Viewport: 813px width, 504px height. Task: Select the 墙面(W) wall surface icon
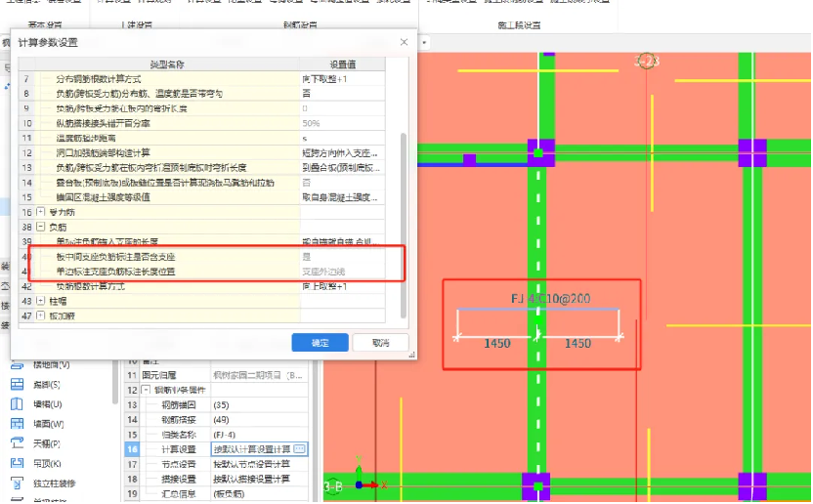(17, 424)
